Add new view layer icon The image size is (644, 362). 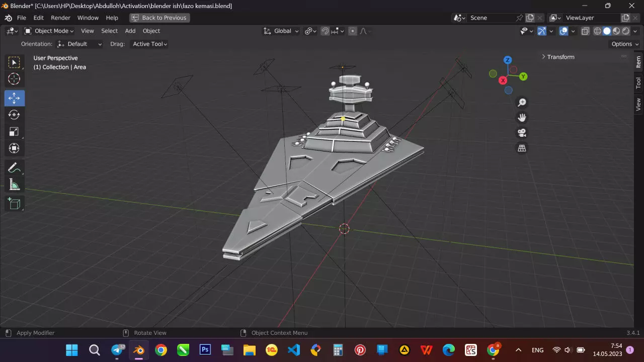(625, 18)
